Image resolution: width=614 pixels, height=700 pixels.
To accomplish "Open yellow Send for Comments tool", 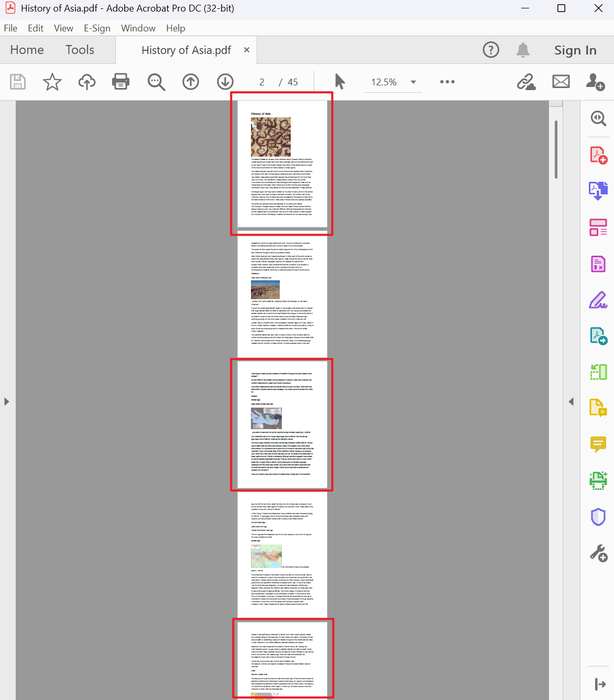I will (x=598, y=408).
